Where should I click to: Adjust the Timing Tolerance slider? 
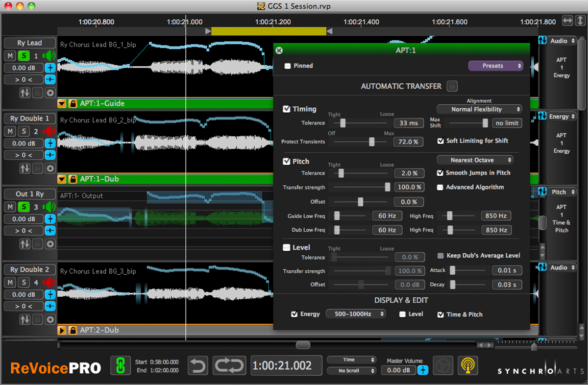(x=343, y=123)
